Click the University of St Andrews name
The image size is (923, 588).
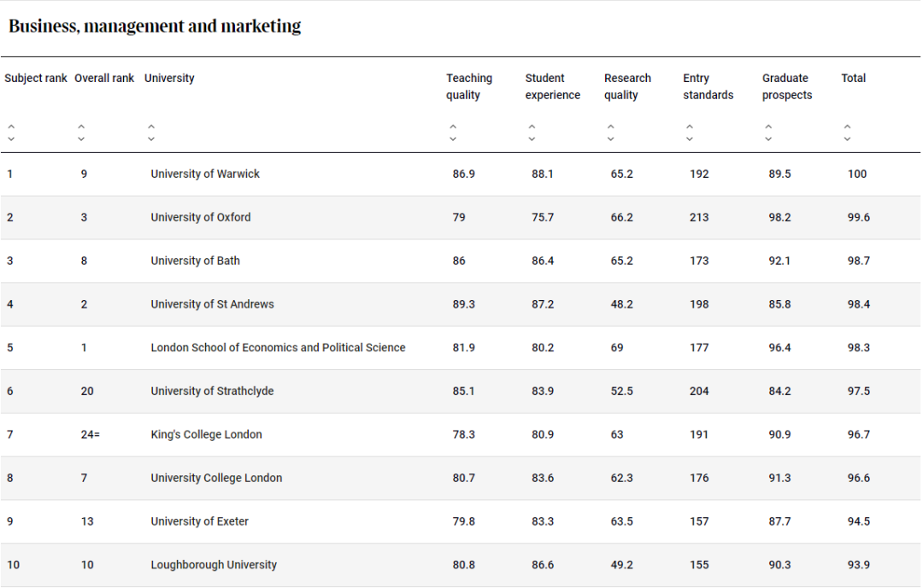(x=212, y=304)
